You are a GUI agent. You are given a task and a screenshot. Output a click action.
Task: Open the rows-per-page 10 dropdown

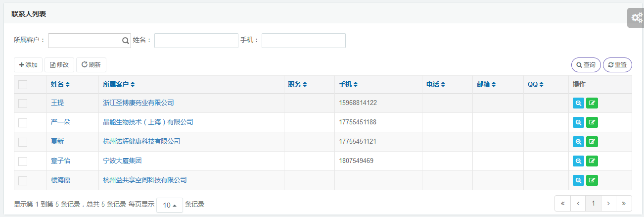pyautogui.click(x=170, y=205)
